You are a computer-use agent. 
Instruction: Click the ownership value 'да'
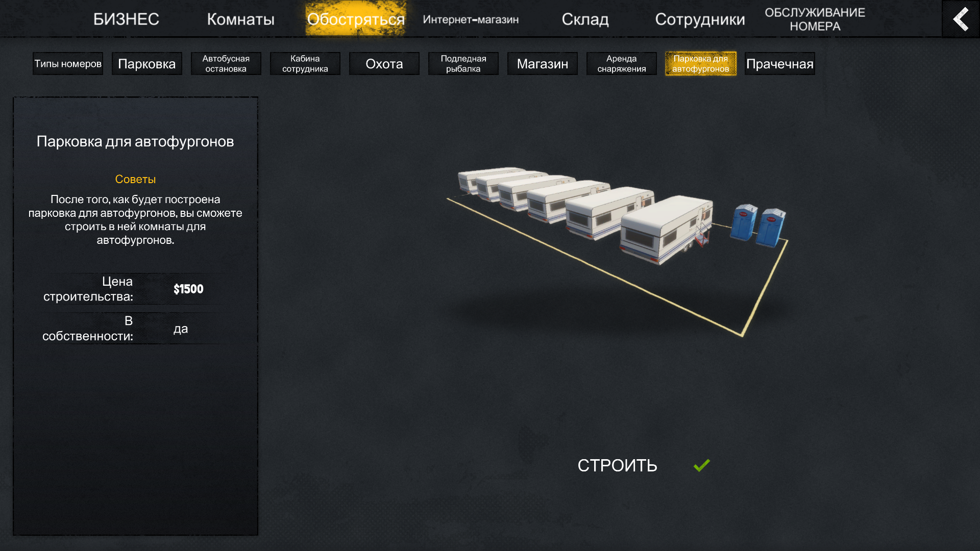[x=181, y=329]
